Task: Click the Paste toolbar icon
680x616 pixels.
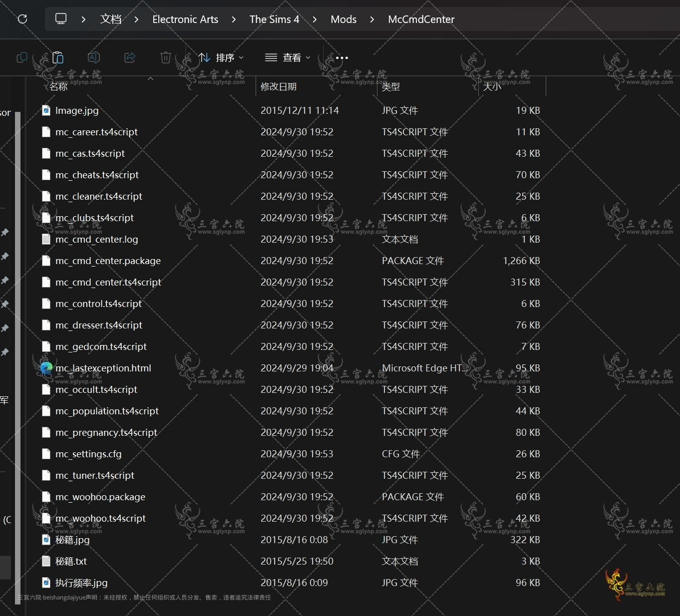Action: point(58,57)
